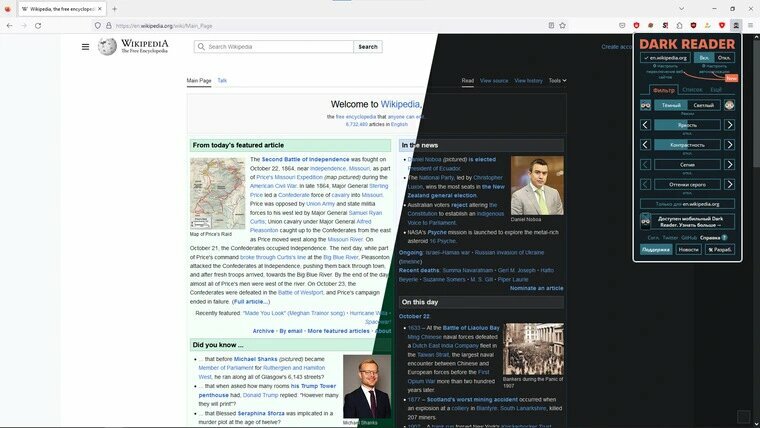Increase Сепия with right arrow
This screenshot has height=428, width=760.
(729, 165)
